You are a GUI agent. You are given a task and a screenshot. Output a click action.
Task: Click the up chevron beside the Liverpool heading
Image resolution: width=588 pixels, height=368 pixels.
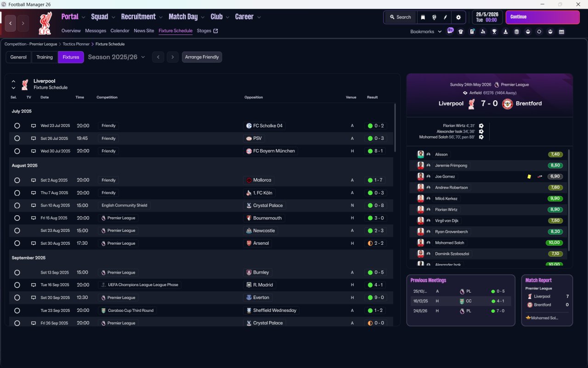click(x=13, y=81)
